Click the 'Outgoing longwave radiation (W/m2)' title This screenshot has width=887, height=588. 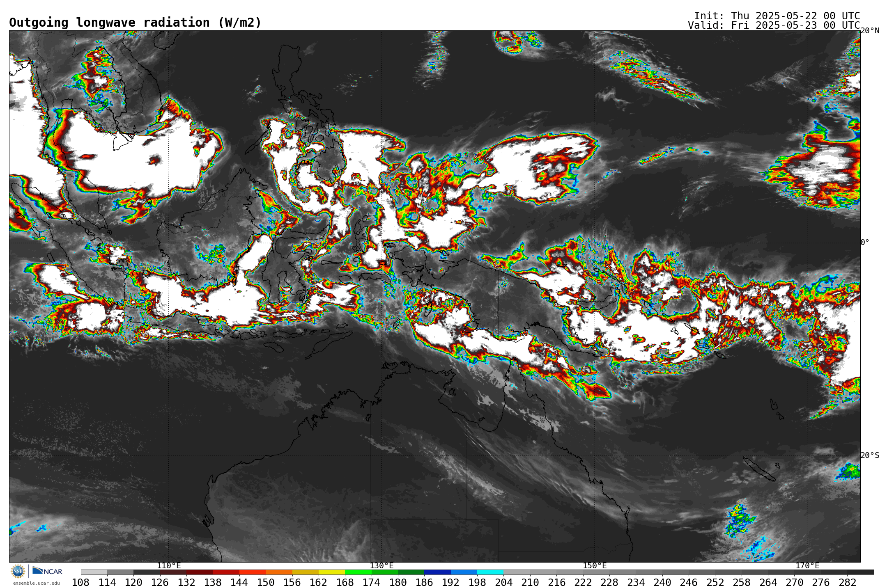click(x=135, y=23)
